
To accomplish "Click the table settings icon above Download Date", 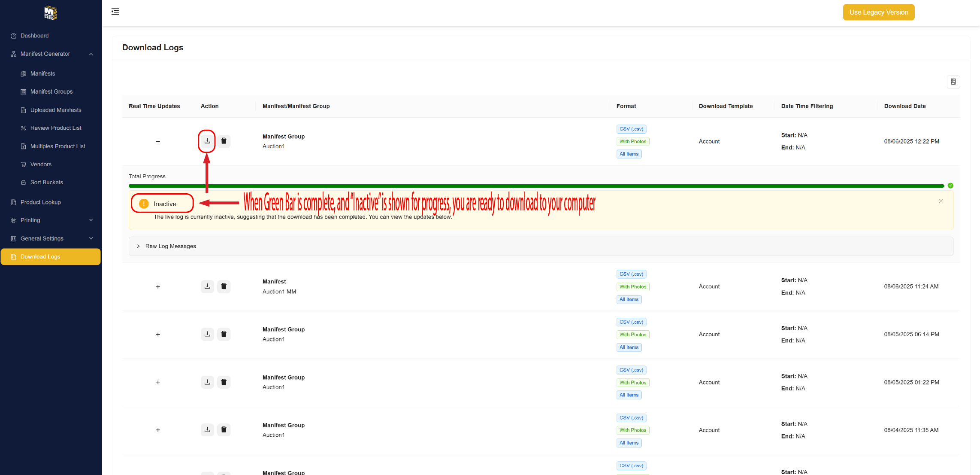I will 953,82.
